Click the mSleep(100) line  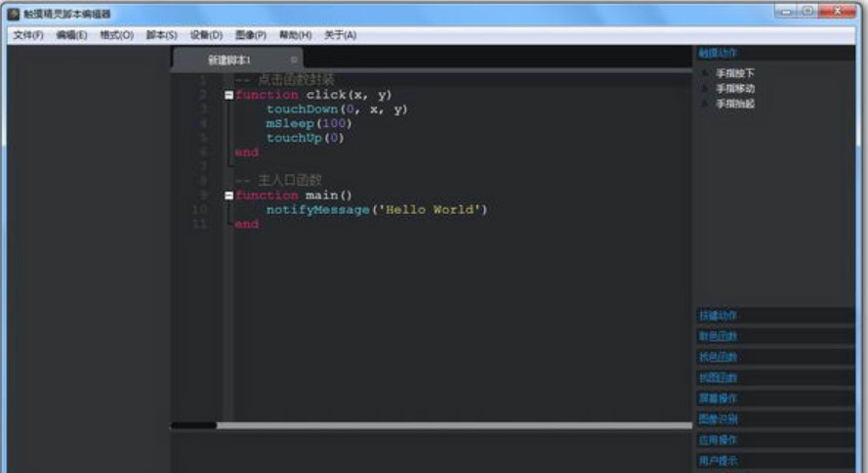pos(309,123)
